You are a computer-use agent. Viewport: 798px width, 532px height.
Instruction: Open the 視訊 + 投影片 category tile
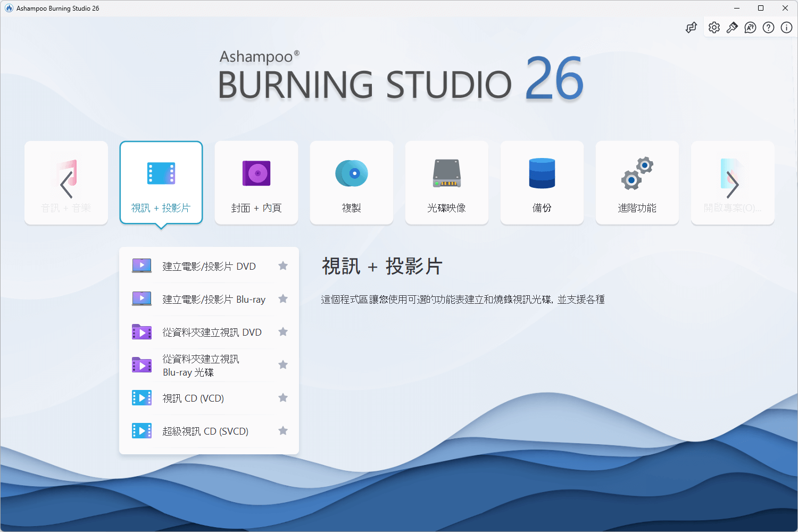tap(161, 182)
